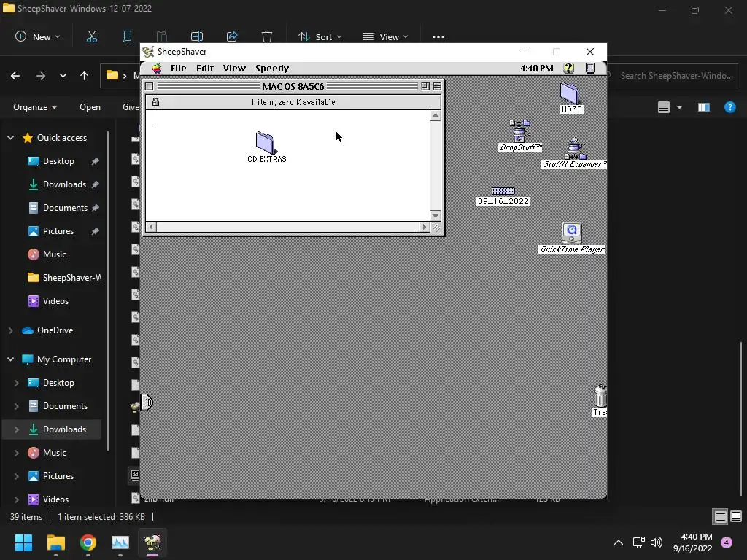Click the Copy icon in Explorer toolbar
747x560 pixels.
pyautogui.click(x=127, y=36)
